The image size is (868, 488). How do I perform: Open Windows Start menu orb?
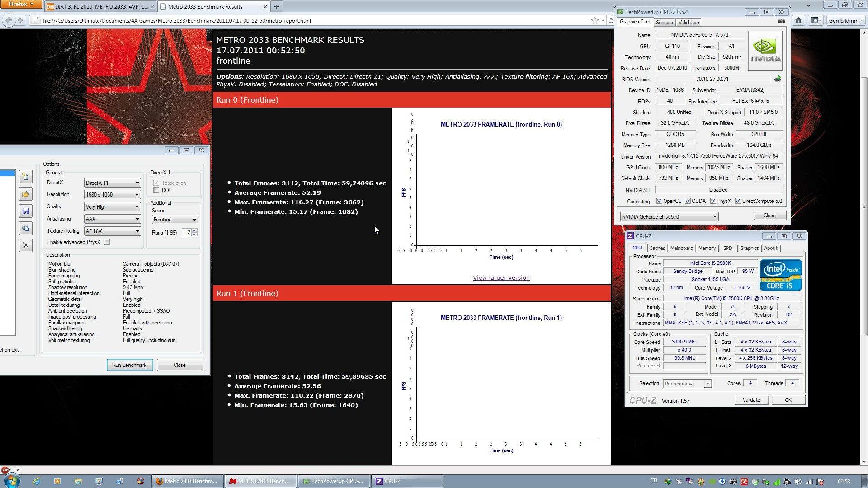tap(12, 481)
